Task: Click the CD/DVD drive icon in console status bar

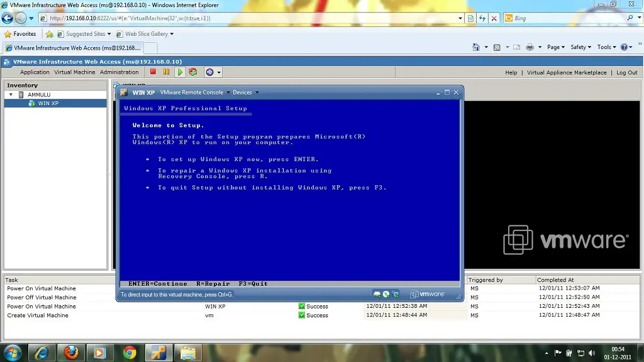Action: tap(386, 294)
